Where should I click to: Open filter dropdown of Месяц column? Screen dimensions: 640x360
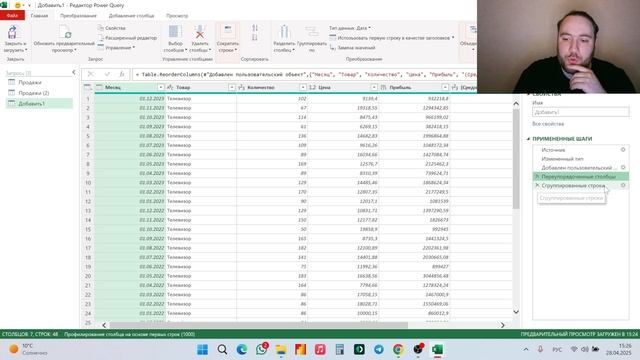tap(161, 87)
